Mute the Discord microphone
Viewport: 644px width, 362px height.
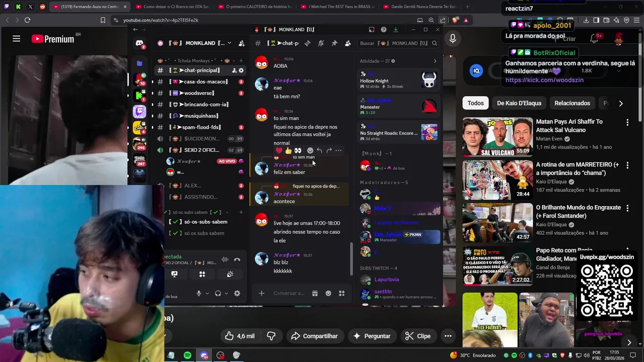click(x=199, y=294)
